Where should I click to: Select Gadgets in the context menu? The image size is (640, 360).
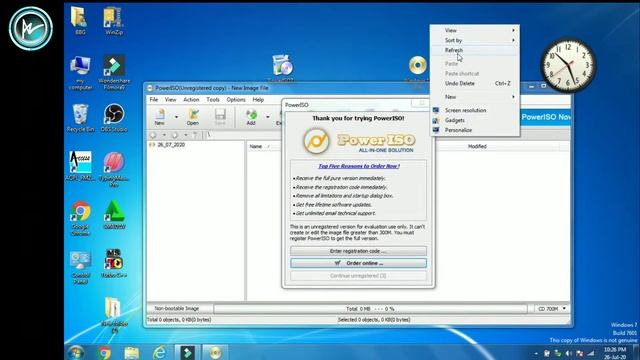[x=475, y=120]
